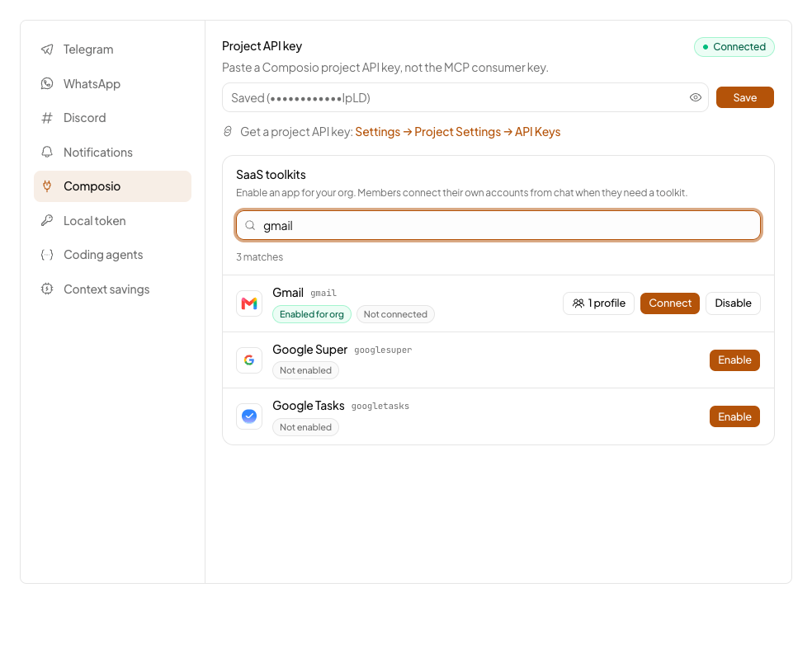Click the Google Super logo icon

[249, 360]
